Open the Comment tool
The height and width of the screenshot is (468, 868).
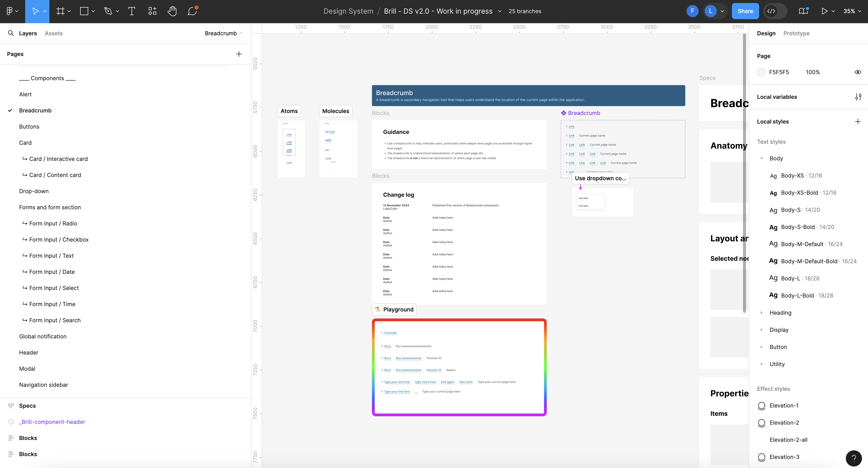(x=192, y=11)
